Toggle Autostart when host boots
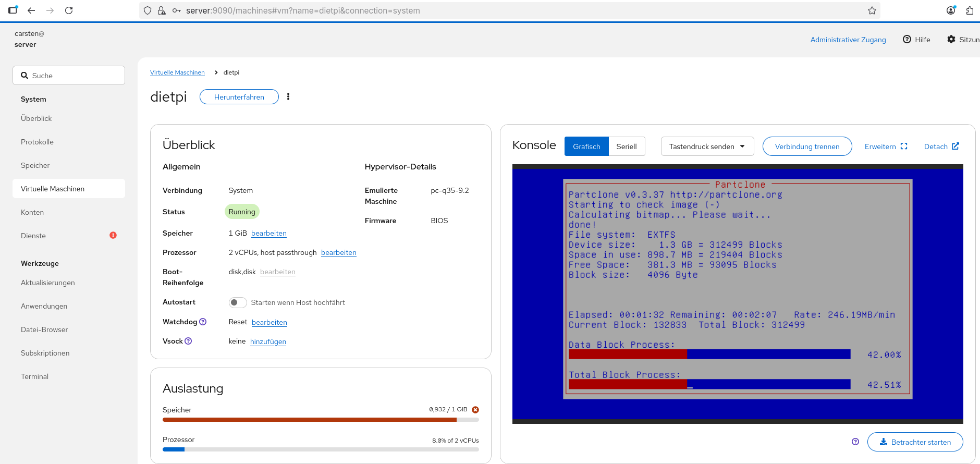This screenshot has height=464, width=980. tap(237, 302)
